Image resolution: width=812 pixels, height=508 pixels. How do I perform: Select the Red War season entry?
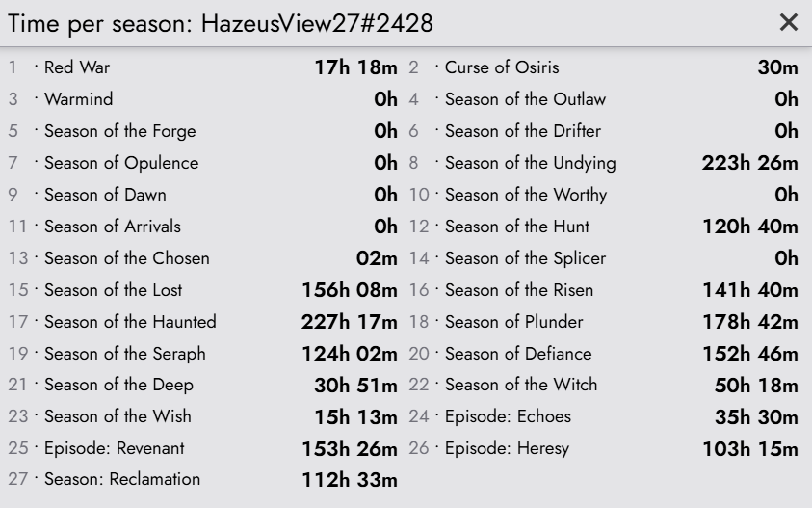[x=202, y=67]
